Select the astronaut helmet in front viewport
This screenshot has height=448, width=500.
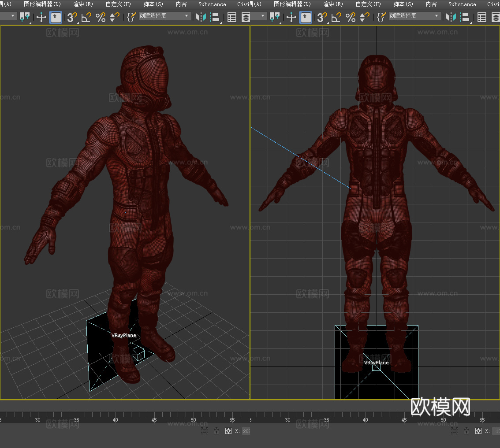tap(377, 80)
